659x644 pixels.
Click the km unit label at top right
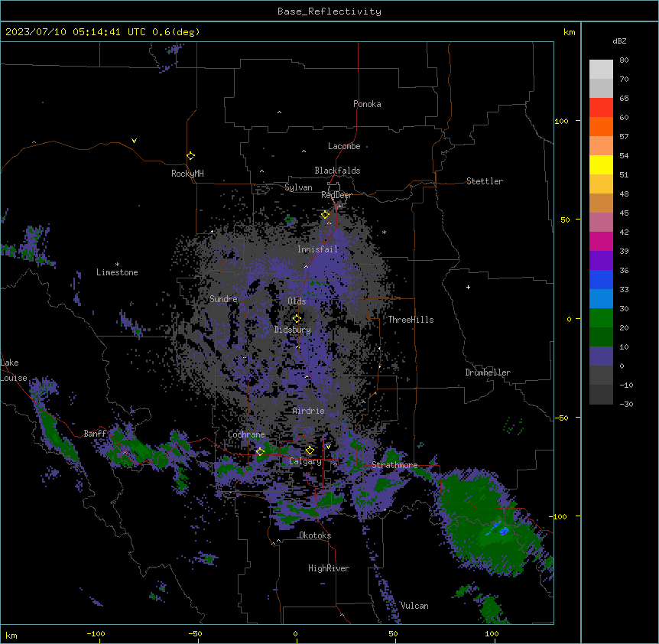coord(569,32)
